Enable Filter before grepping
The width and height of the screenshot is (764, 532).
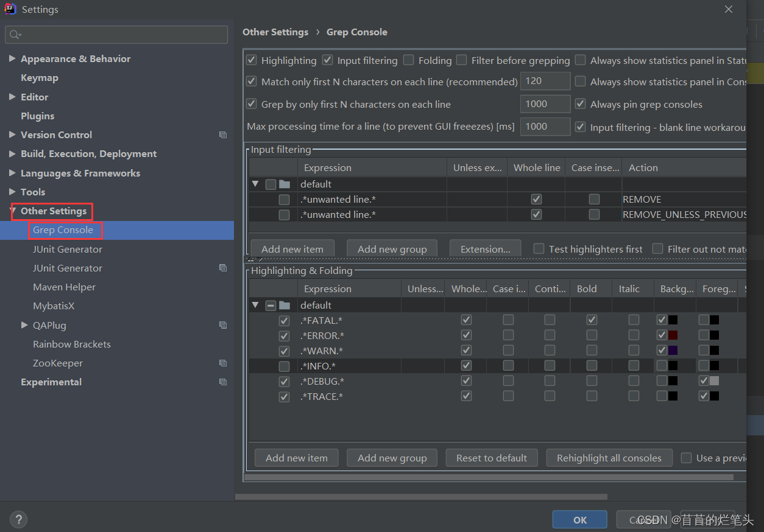[x=461, y=60]
